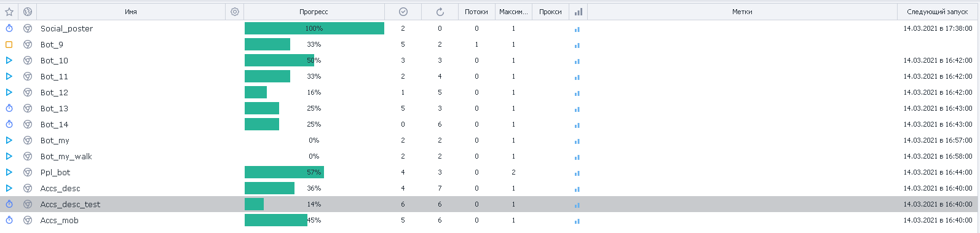The image size is (980, 233).
Task: Open statistics chart icon for Ppl_bot
Action: click(577, 173)
